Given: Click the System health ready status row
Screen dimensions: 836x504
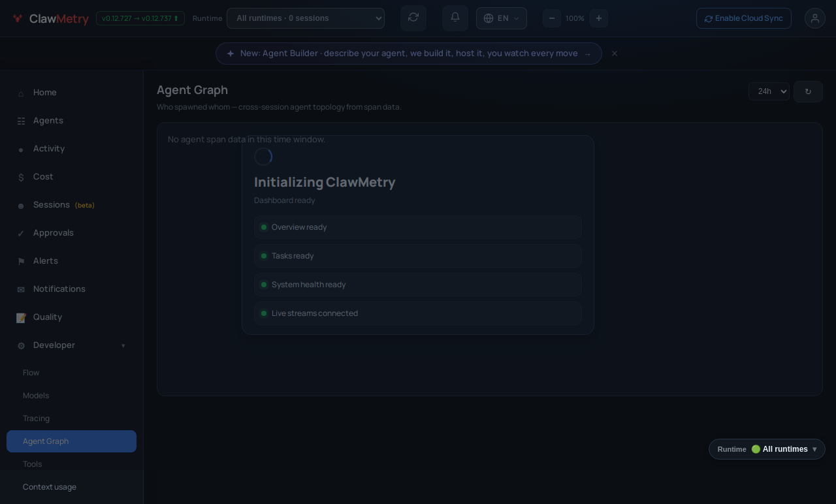Looking at the screenshot, I should coord(418,285).
